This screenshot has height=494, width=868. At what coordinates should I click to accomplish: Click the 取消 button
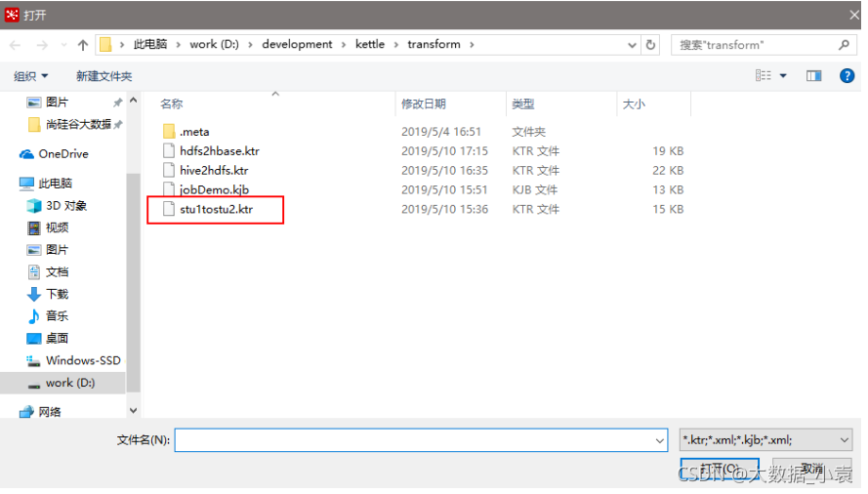(x=812, y=470)
